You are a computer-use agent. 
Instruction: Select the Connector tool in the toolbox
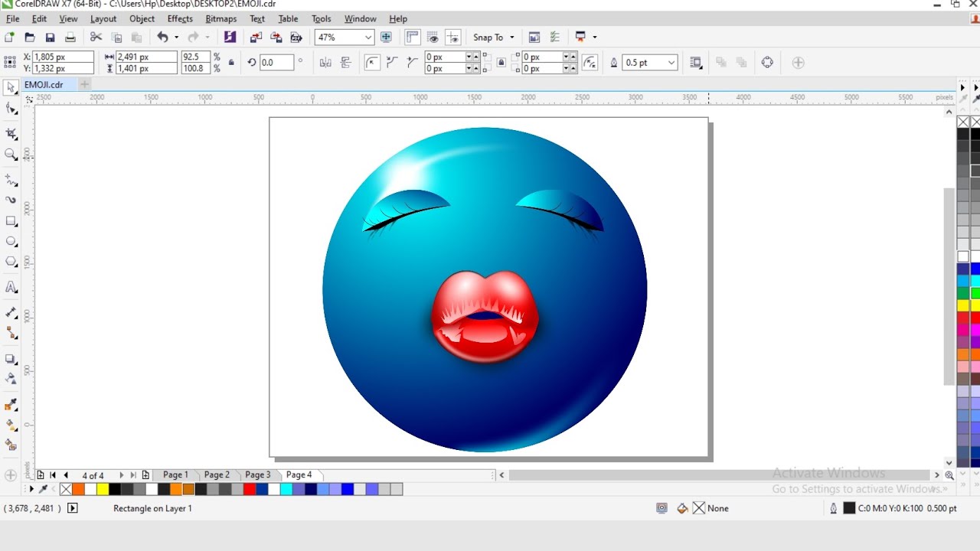pos(11,333)
